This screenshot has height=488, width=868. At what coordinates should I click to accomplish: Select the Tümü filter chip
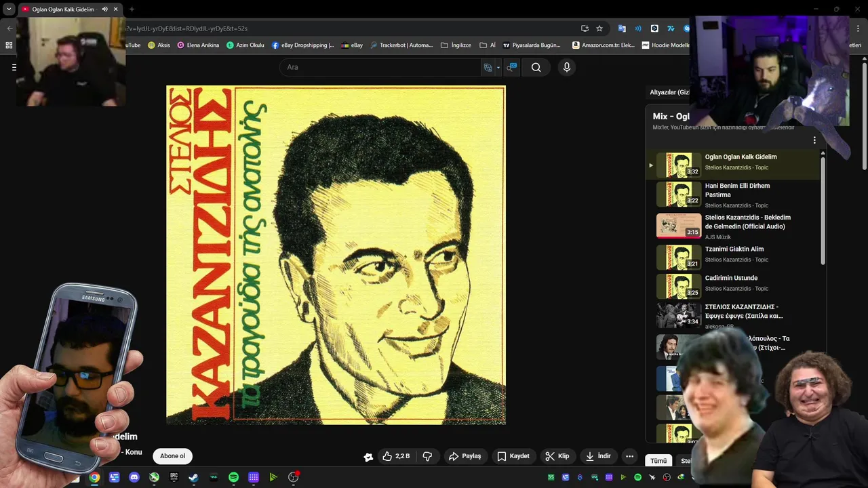pos(658,461)
